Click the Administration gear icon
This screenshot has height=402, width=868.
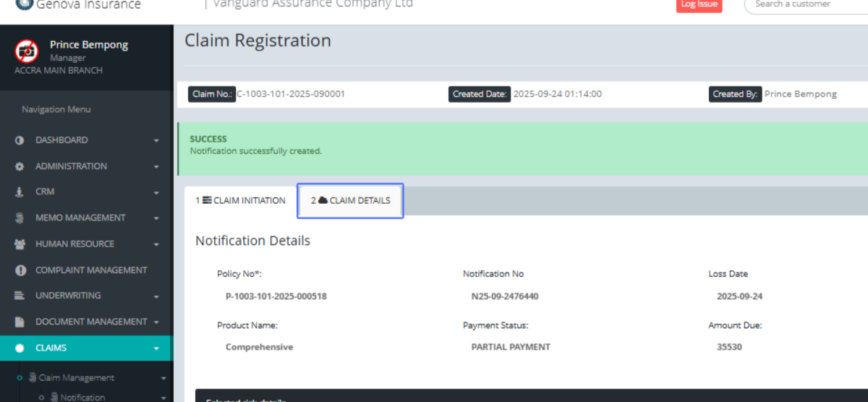(20, 166)
